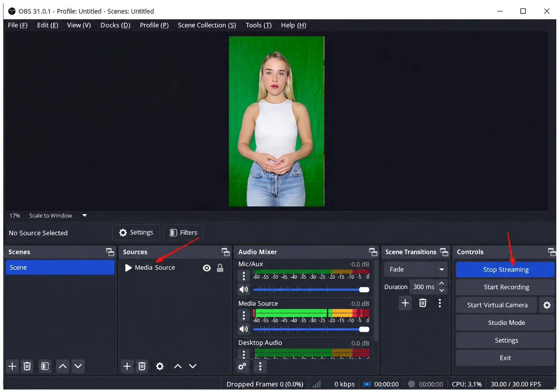This screenshot has height=392, width=559.
Task: Add a scene transition with plus icon
Action: [405, 303]
